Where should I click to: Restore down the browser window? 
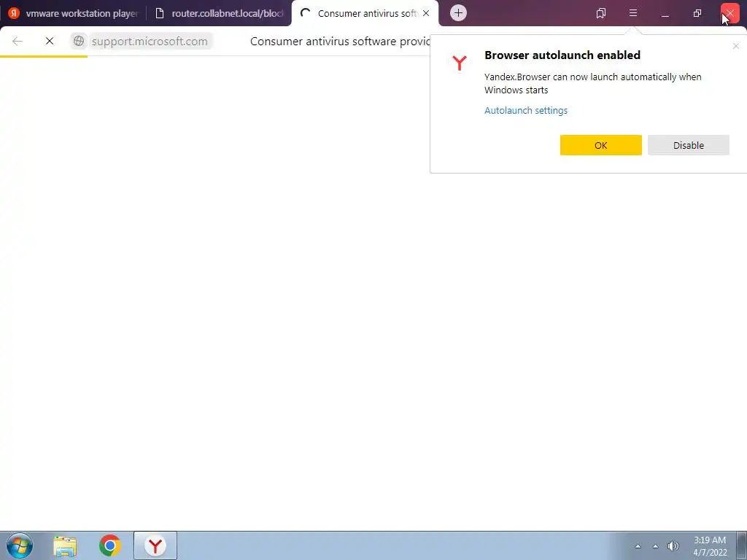click(x=697, y=13)
